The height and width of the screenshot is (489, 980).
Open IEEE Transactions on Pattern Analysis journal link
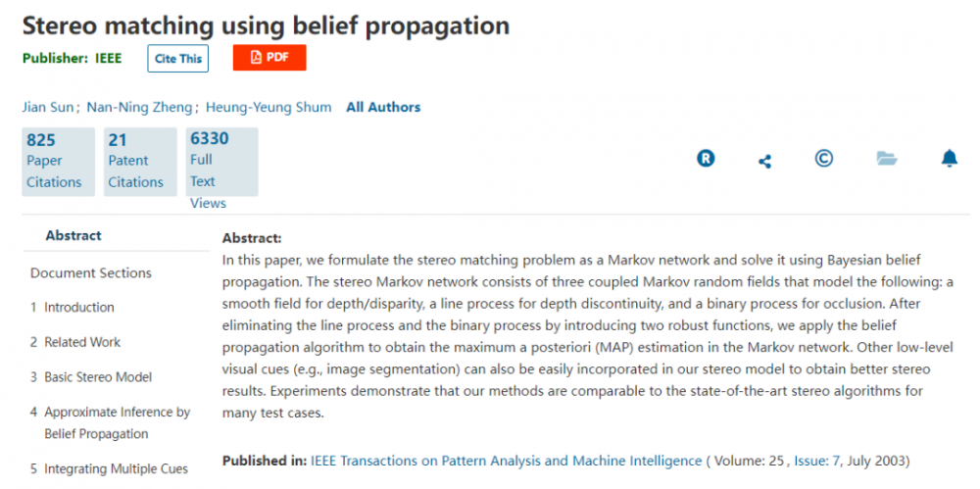507,462
